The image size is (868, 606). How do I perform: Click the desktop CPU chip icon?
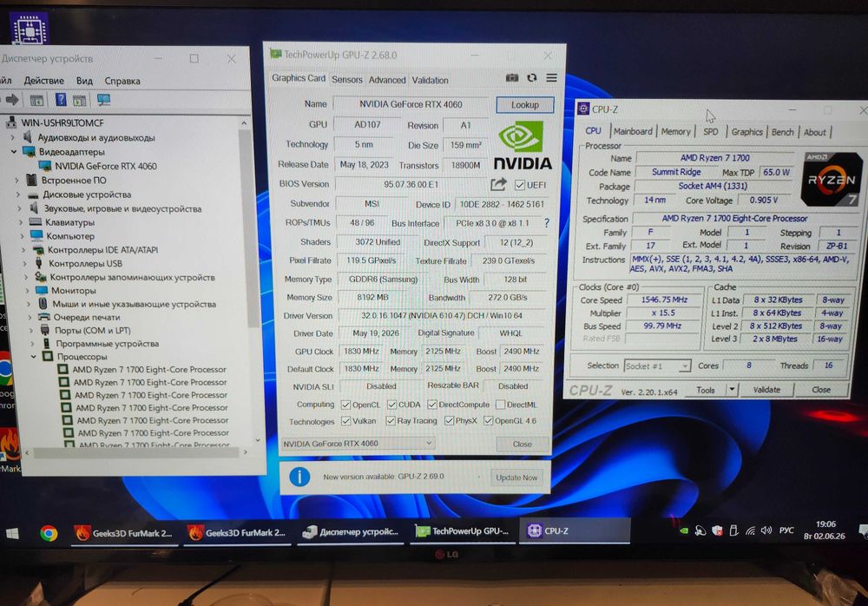[x=29, y=29]
